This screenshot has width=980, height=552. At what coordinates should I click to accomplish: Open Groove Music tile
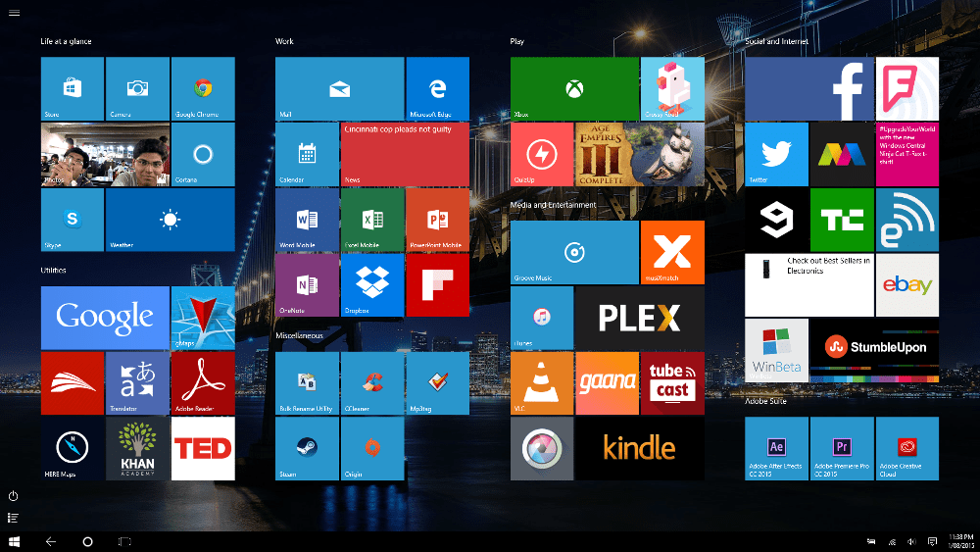click(574, 253)
